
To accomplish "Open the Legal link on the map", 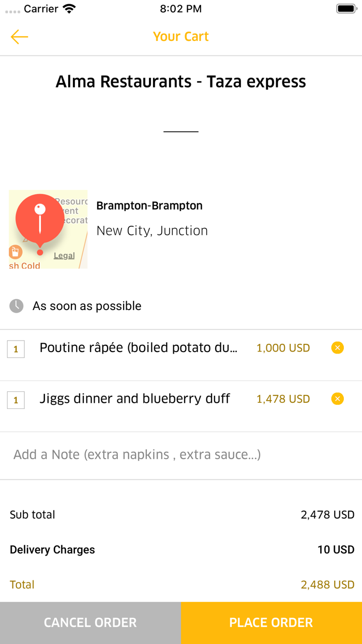I will [64, 255].
